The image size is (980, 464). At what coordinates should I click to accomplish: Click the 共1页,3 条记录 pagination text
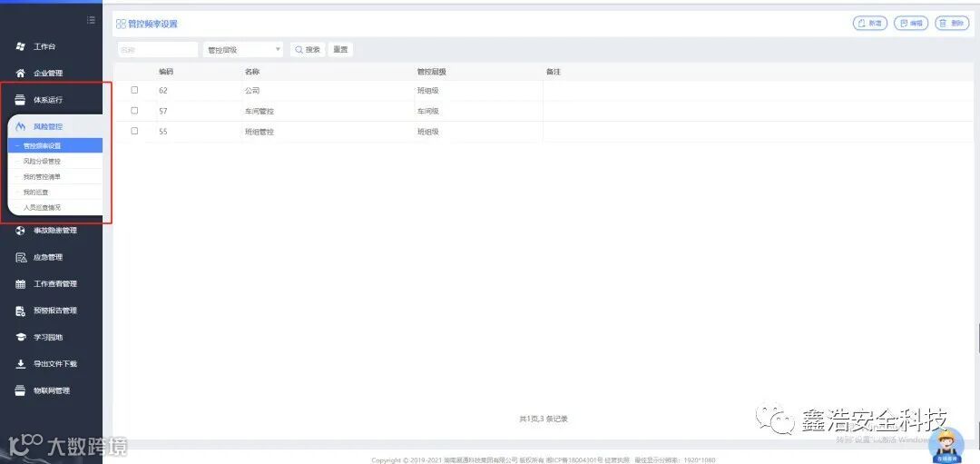(544, 419)
